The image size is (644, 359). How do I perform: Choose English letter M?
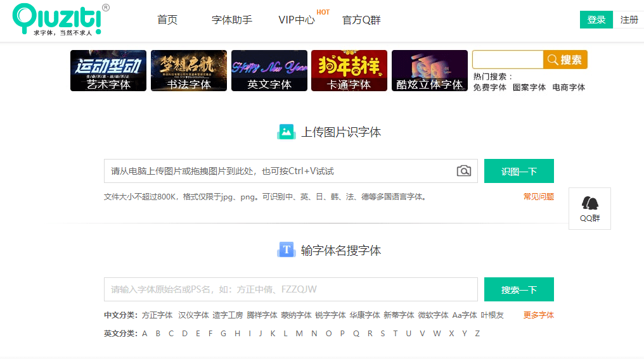pyautogui.click(x=299, y=334)
